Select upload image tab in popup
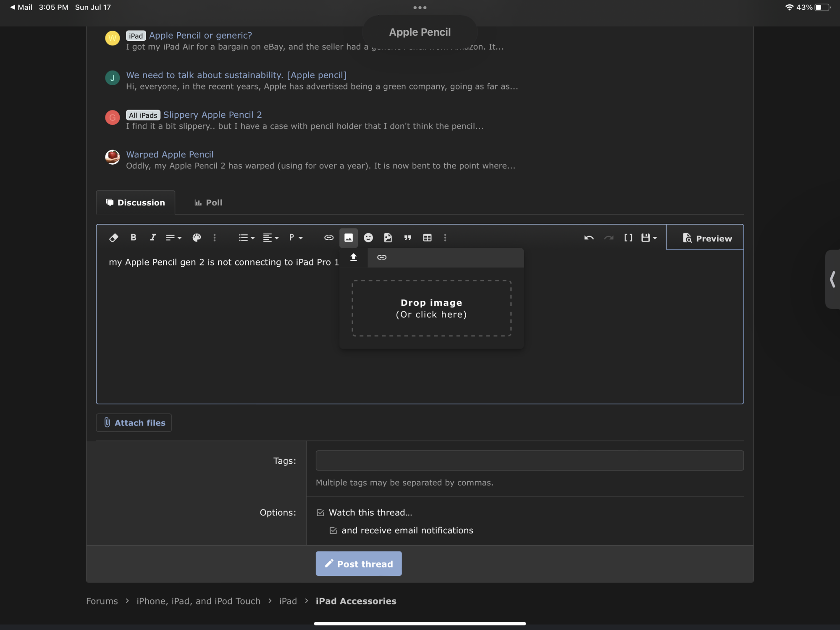Screen dimensions: 840x630 pos(354,257)
